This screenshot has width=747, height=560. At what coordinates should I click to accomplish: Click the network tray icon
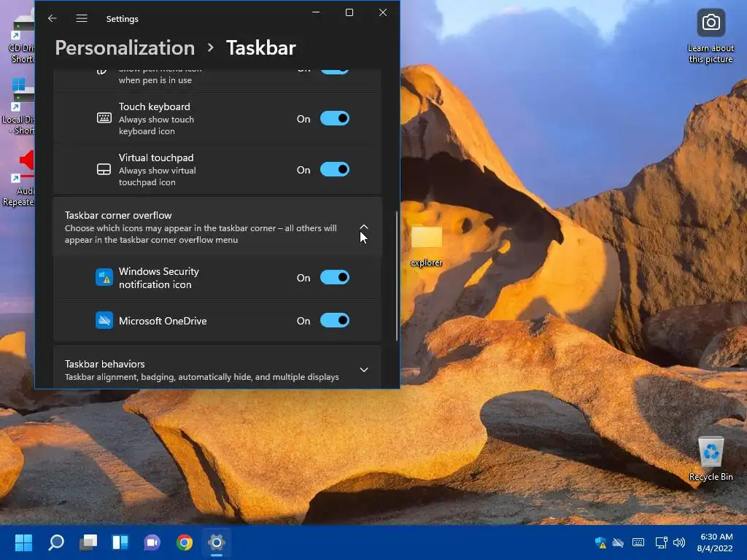tap(661, 542)
